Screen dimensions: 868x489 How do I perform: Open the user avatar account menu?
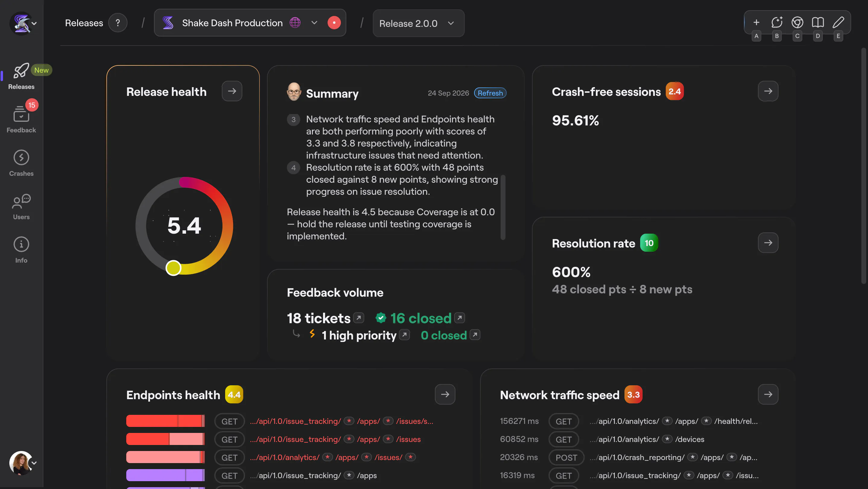coord(23,463)
